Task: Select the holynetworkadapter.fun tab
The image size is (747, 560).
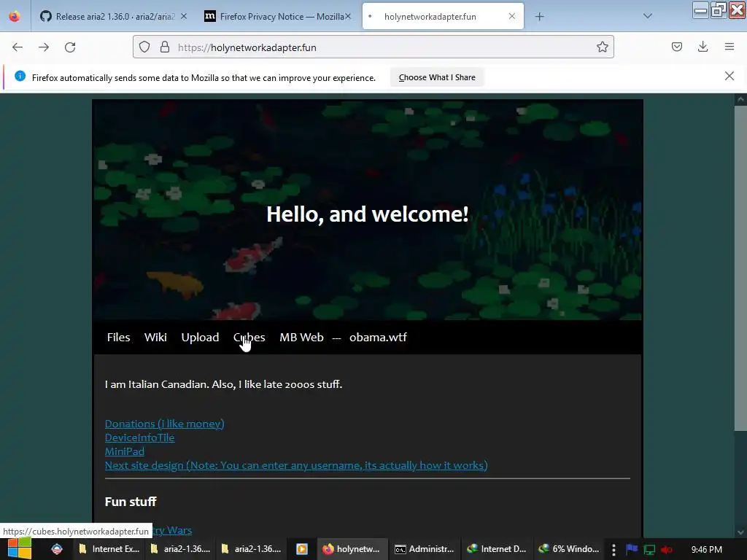Action: click(443, 17)
